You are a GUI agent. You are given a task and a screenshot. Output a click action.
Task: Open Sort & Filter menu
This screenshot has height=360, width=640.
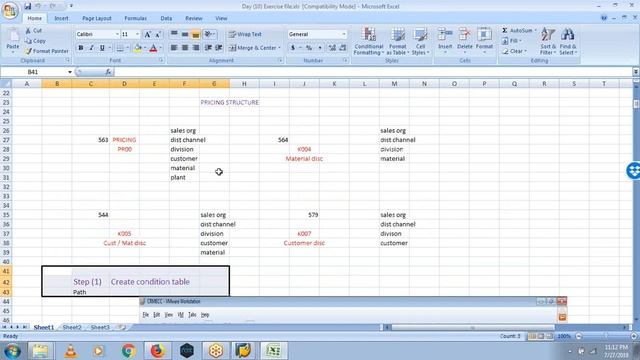click(548, 41)
